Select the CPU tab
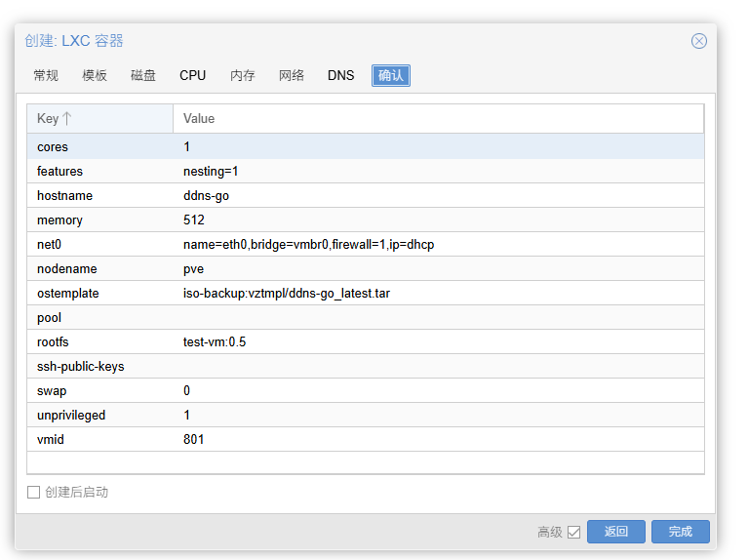Screen dimensions: 748x560 point(192,76)
